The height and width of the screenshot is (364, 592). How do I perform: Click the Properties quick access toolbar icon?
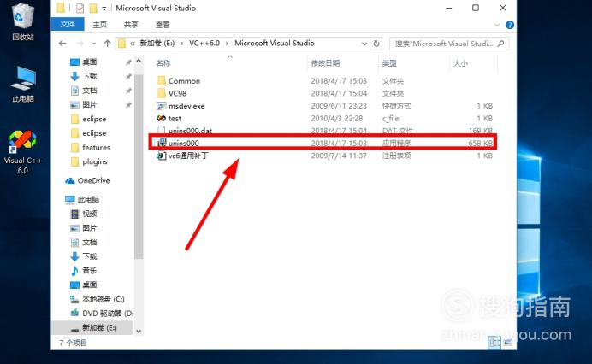(80, 8)
